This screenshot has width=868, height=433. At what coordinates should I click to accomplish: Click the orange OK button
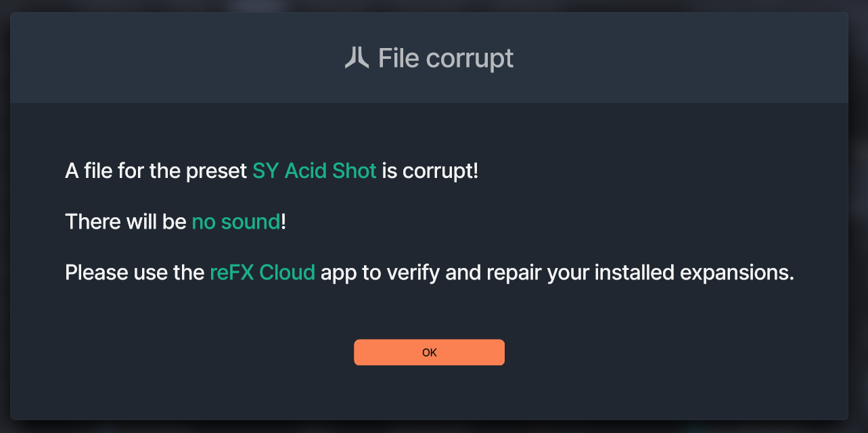tap(429, 352)
